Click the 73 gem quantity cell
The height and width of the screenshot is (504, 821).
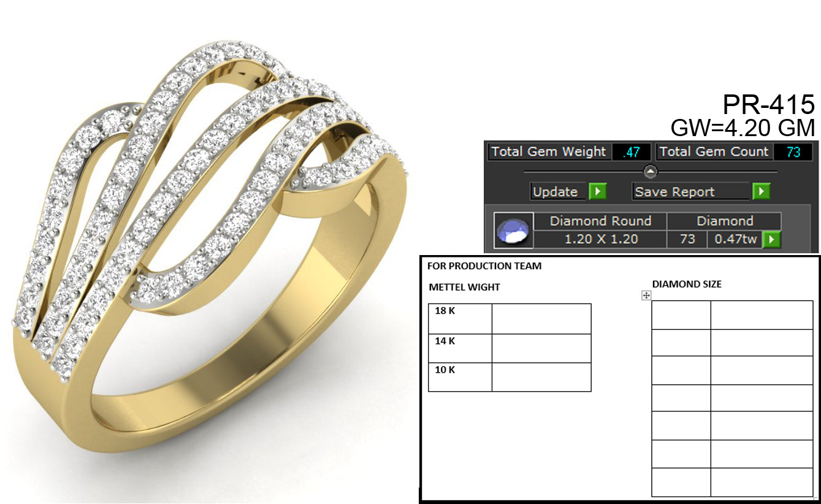(x=687, y=239)
